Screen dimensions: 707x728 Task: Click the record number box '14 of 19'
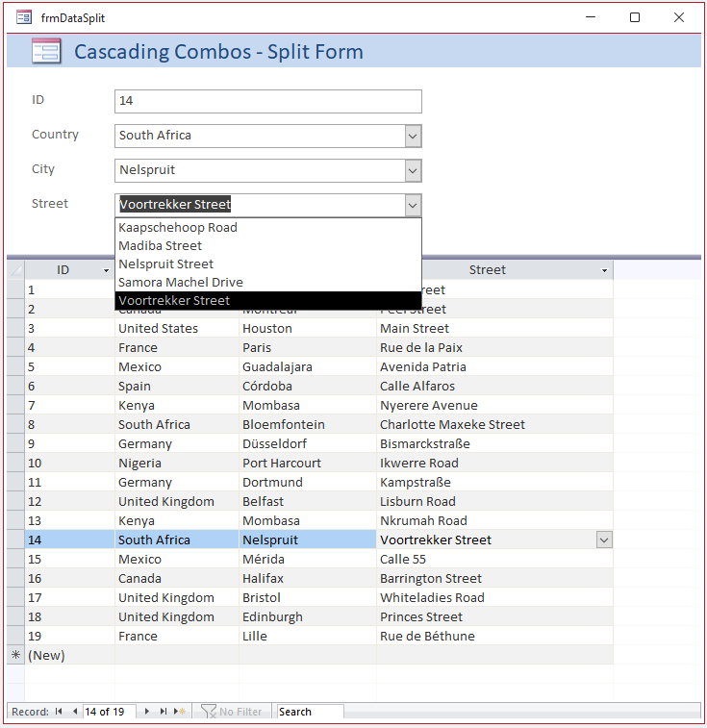110,712
